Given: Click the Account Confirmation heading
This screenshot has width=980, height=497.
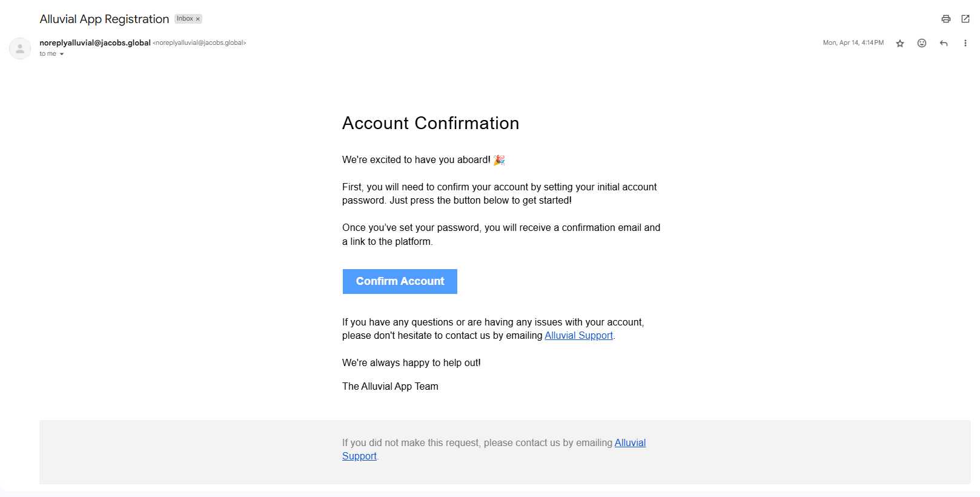Looking at the screenshot, I should (430, 123).
